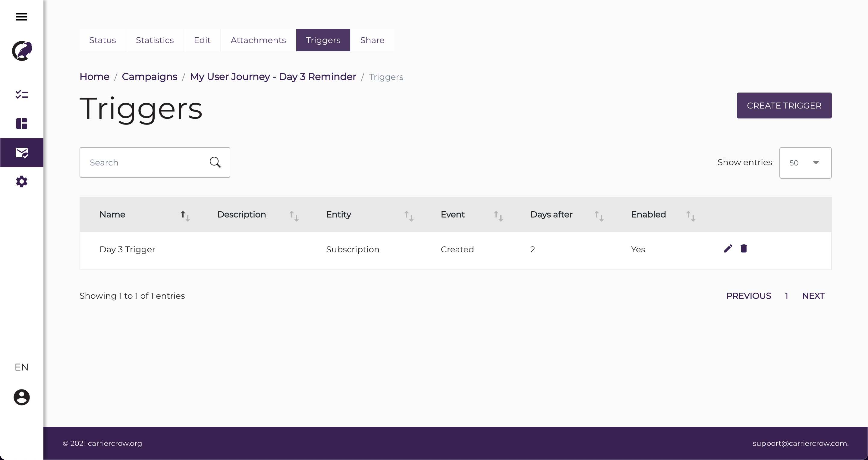Open the checklist tasks sidebar icon
Screen dimensions: 868x460
[22, 94]
